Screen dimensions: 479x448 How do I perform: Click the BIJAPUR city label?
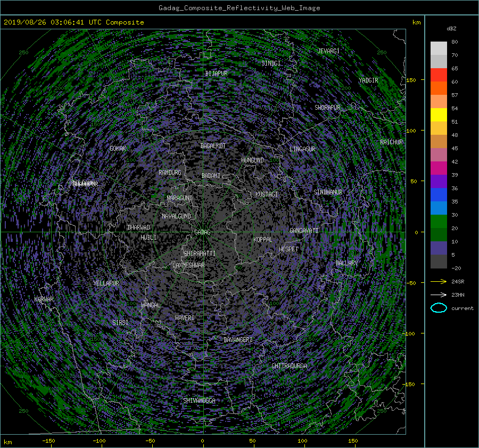click(x=216, y=74)
